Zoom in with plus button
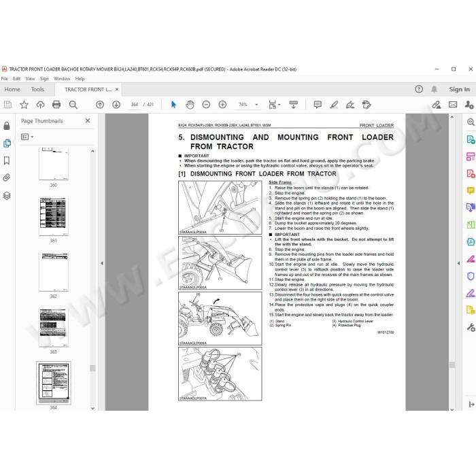 (x=222, y=105)
